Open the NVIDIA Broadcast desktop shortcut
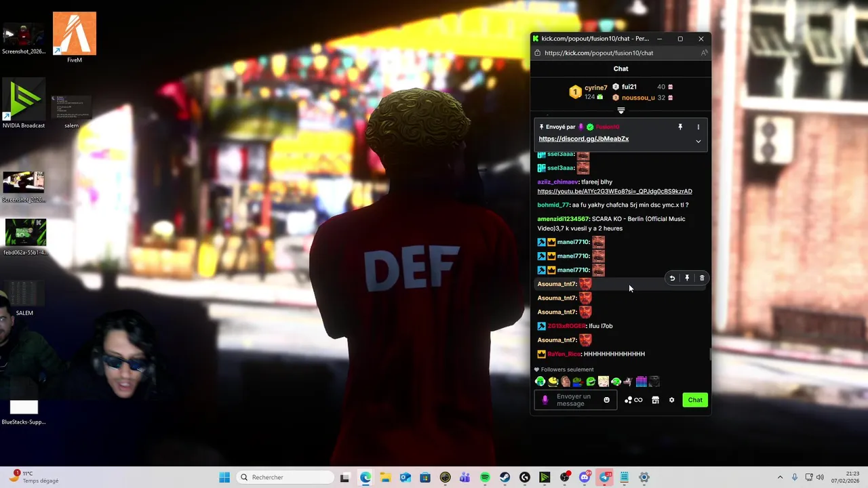The image size is (868, 488). tap(24, 104)
